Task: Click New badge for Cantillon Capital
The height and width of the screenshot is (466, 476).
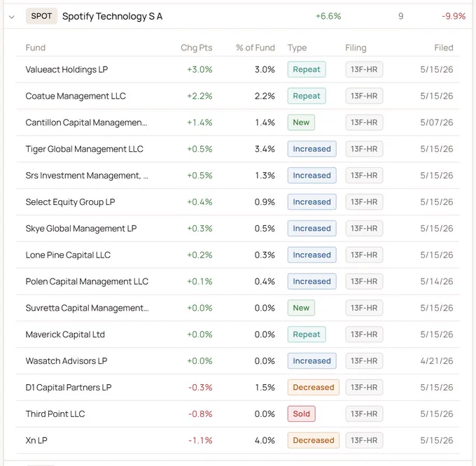Action: click(301, 122)
